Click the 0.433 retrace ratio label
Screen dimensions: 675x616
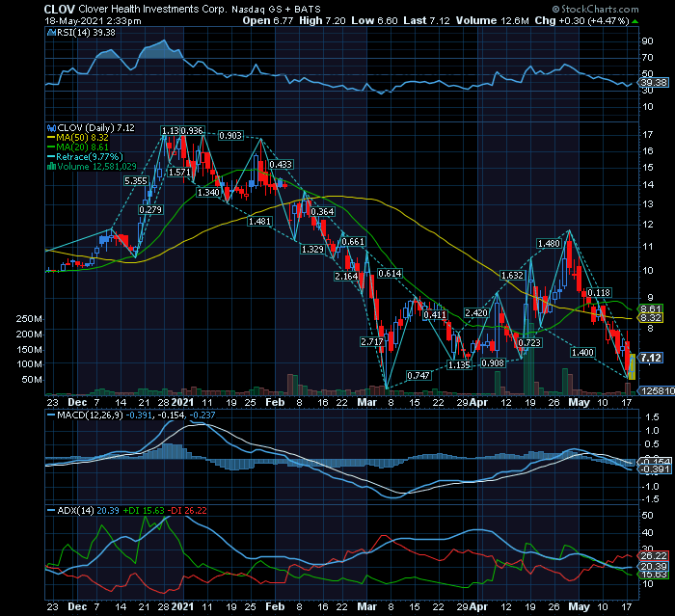pyautogui.click(x=281, y=165)
